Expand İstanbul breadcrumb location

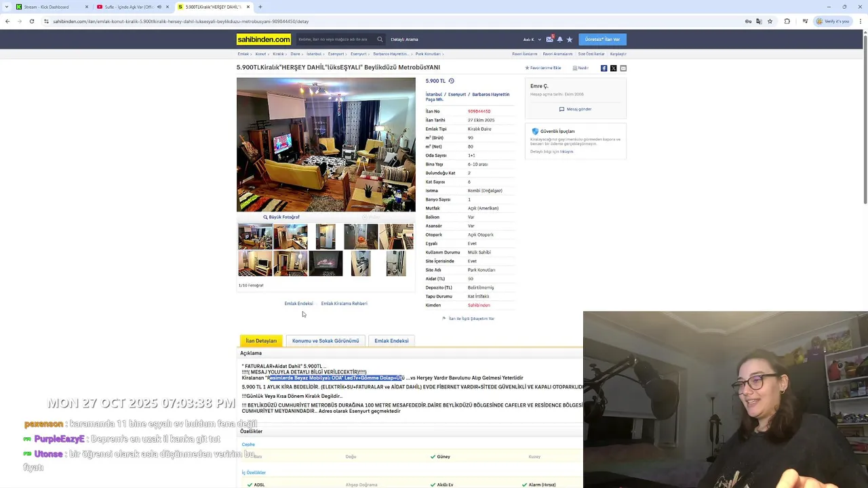click(315, 54)
